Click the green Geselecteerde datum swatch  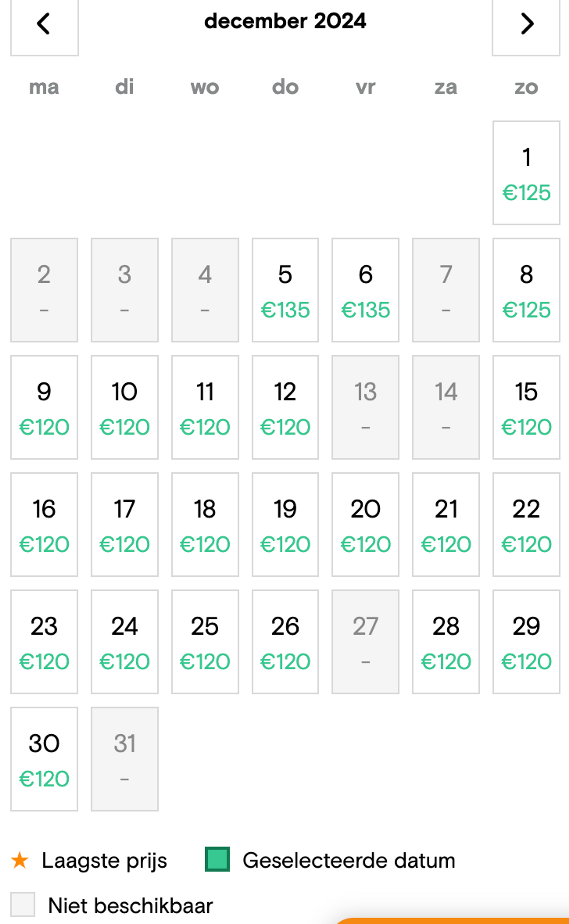coord(217,859)
